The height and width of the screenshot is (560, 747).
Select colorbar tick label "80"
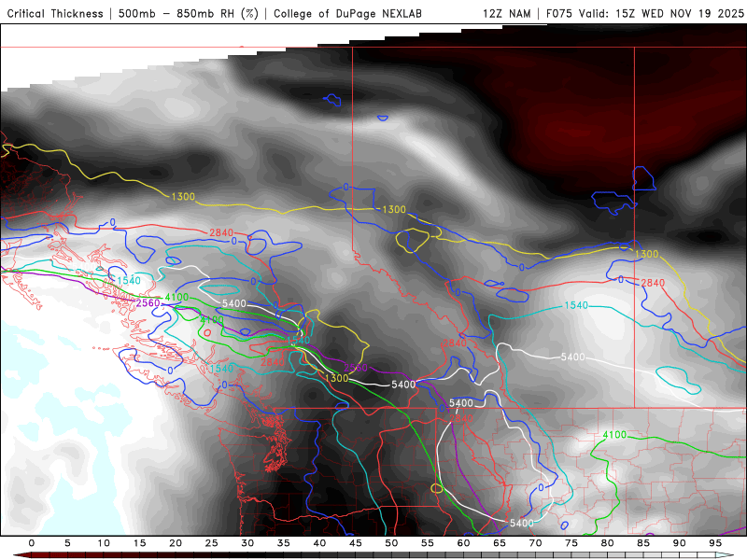[607, 543]
